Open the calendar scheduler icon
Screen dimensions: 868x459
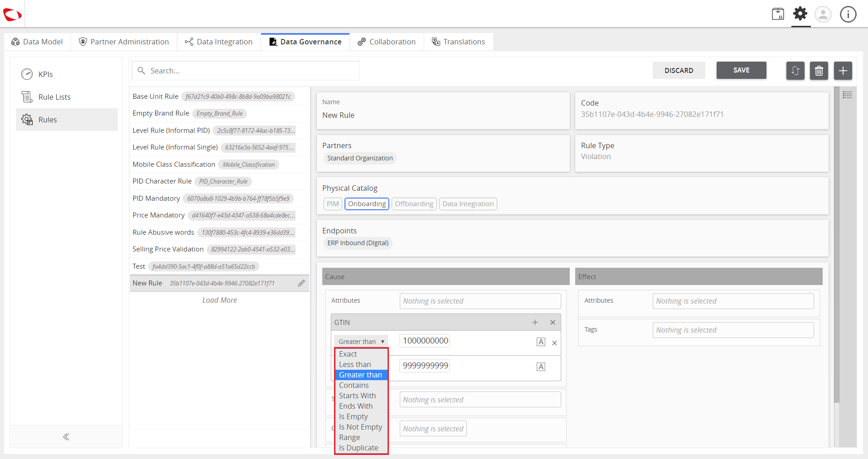tap(778, 14)
